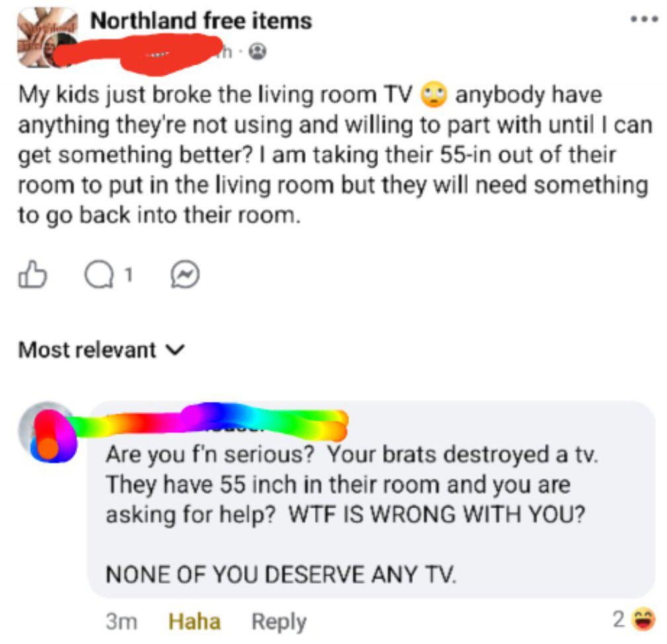Viewport: 667px width, 644px height.
Task: Toggle the Haha reaction on the comment
Action: pyautogui.click(x=195, y=621)
